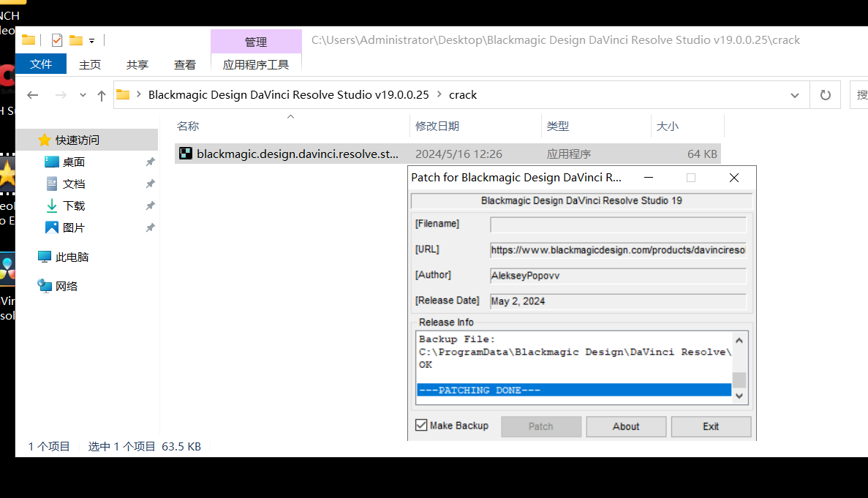Open the 应用程序工具 ribbon tab
This screenshot has width=868, height=498.
pyautogui.click(x=256, y=65)
